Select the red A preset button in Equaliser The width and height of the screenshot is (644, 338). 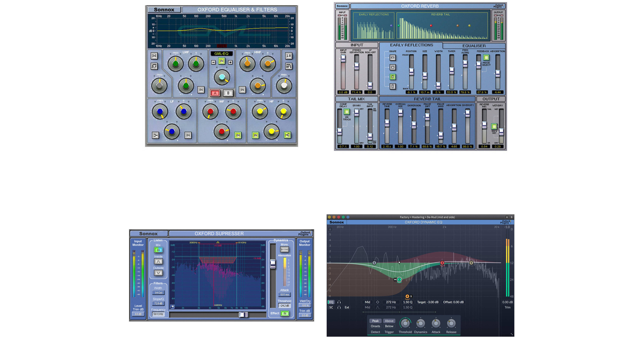click(215, 93)
